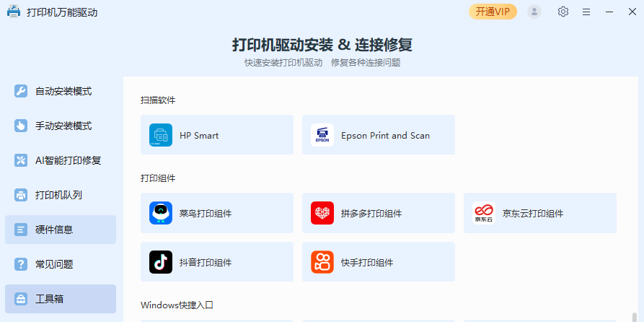Viewport: 644px width, 322px height.
Task: Click the 京东云打印组件 icon
Action: 483,213
